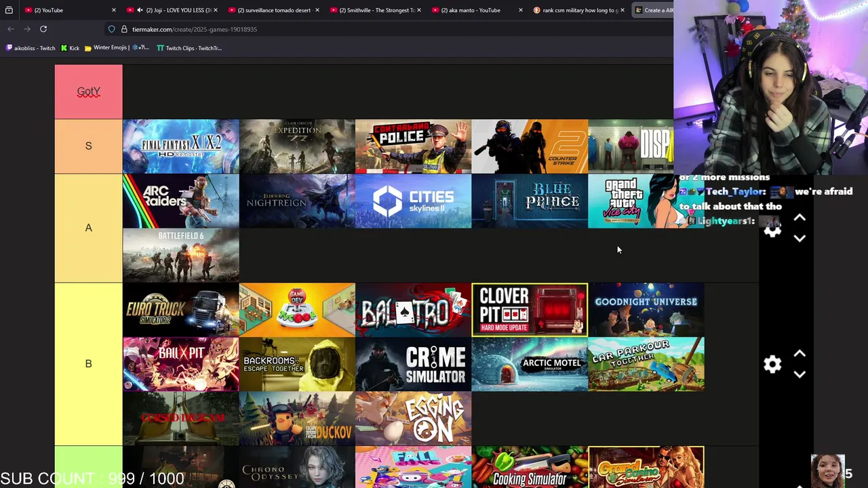The height and width of the screenshot is (488, 868).
Task: Mute the Joji LOVE YOU LESS tab
Action: coord(140,10)
